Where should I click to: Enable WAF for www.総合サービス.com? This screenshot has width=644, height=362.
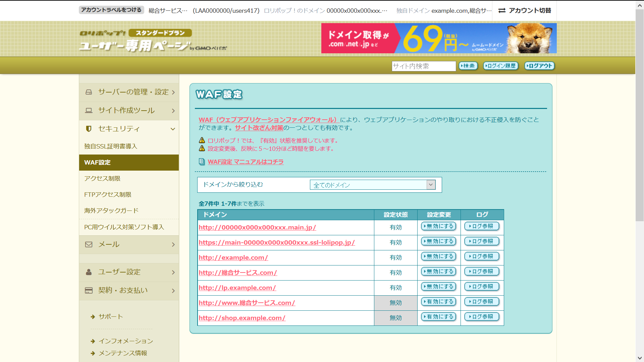point(438,302)
